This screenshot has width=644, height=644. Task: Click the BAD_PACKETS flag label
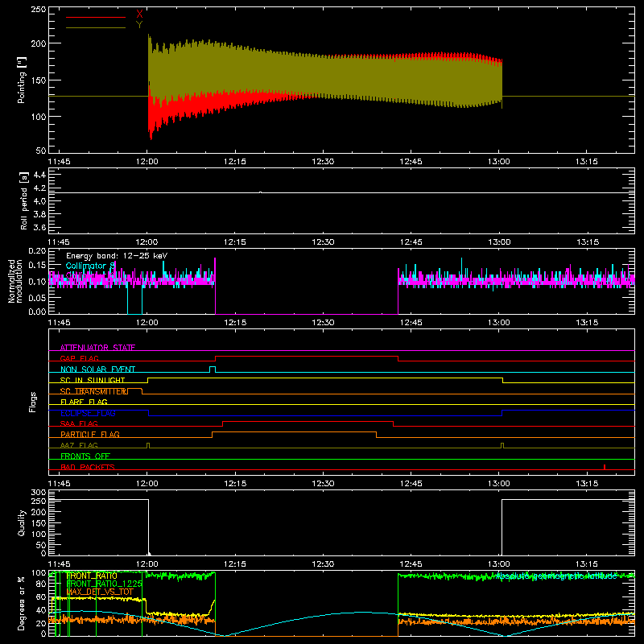point(88,467)
